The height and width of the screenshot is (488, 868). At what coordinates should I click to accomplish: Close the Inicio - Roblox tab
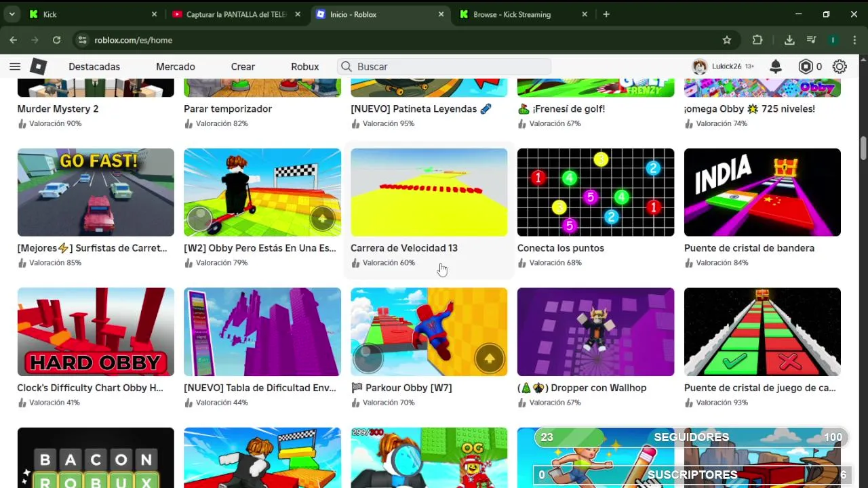point(441,14)
